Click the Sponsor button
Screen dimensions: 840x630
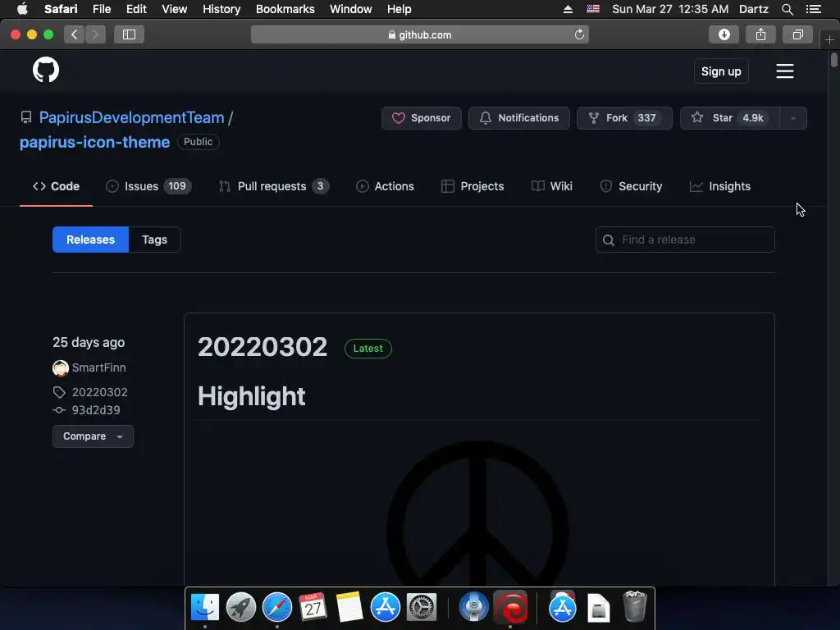(x=421, y=118)
